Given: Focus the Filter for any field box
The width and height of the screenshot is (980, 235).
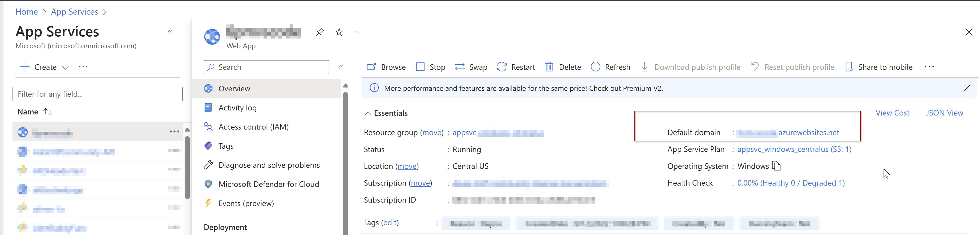Looking at the screenshot, I should (97, 94).
